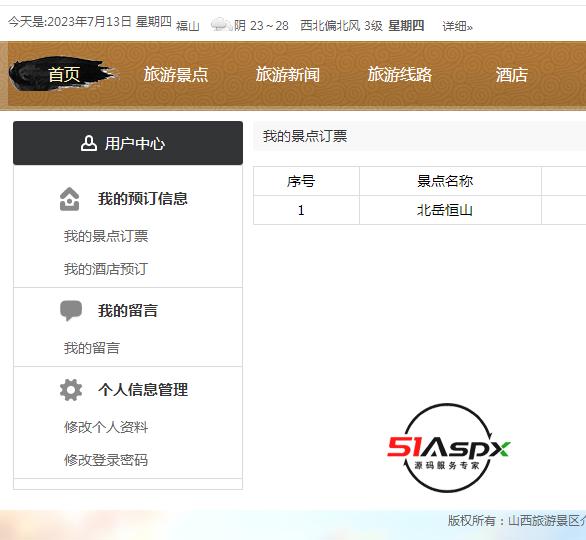The width and height of the screenshot is (586, 540).
Task: Open the 首页 home menu item
Action: tap(64, 74)
